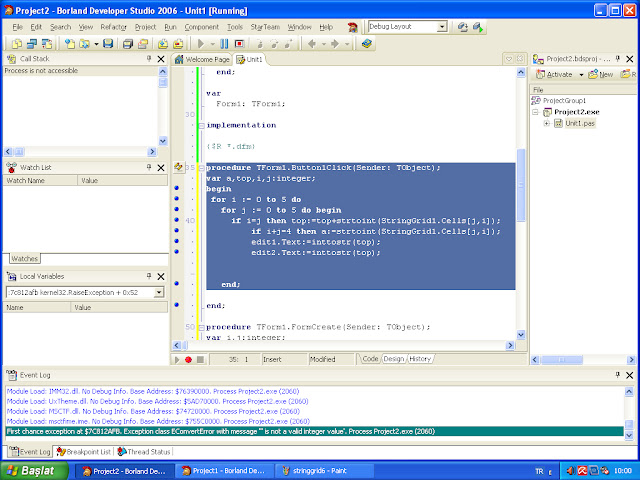640x480 pixels.
Task: Switch to the Design view tab
Action: pyautogui.click(x=393, y=359)
